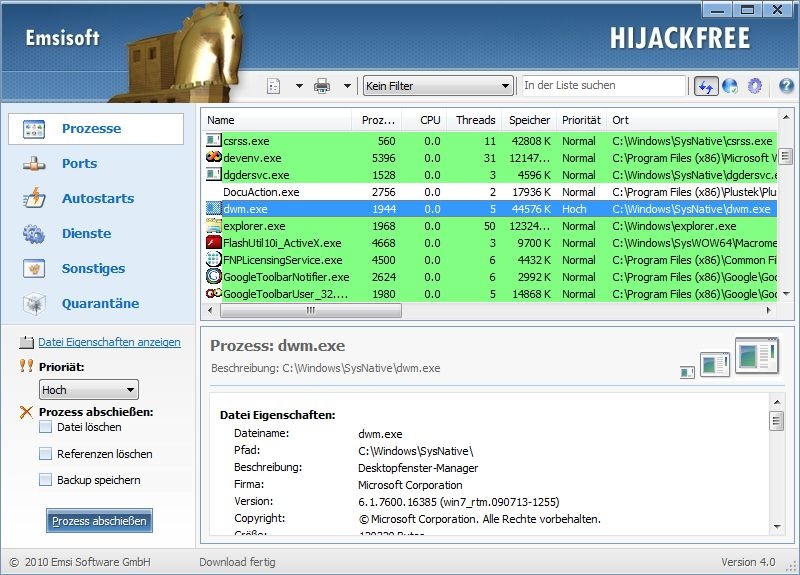Open the Autostarts section
Image resolution: width=800 pixels, height=575 pixels.
coord(97,199)
